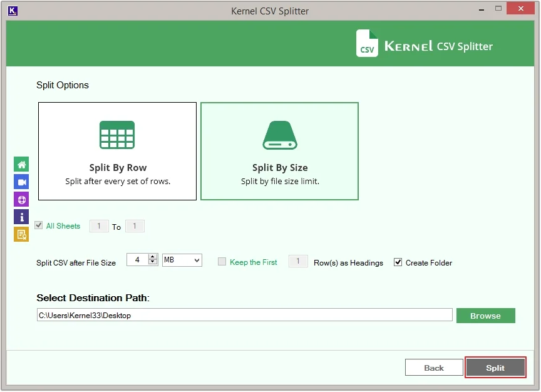The image size is (541, 392).
Task: Open the video tutorial camera icon
Action: pyautogui.click(x=21, y=182)
